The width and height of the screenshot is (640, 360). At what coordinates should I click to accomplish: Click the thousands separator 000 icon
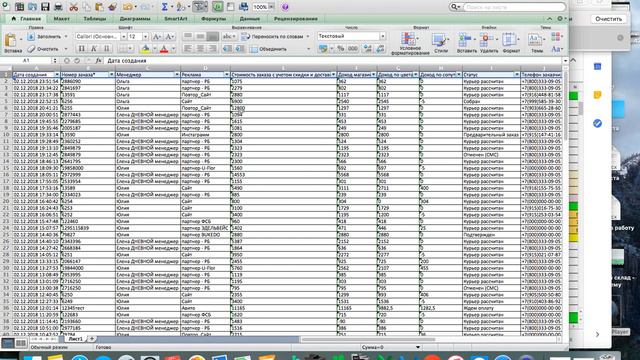(353, 49)
